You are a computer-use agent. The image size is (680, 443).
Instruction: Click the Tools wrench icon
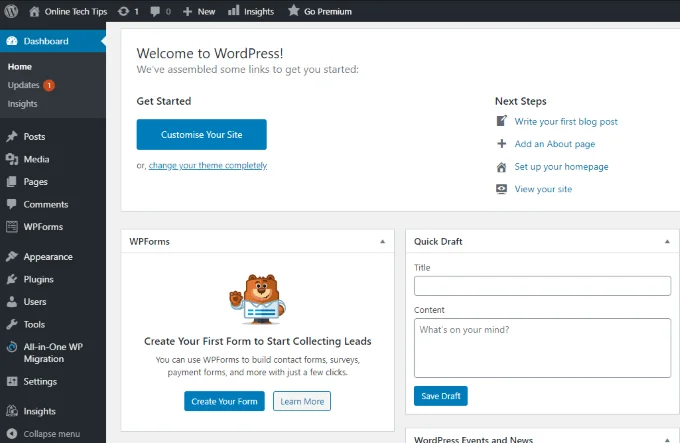pos(12,324)
